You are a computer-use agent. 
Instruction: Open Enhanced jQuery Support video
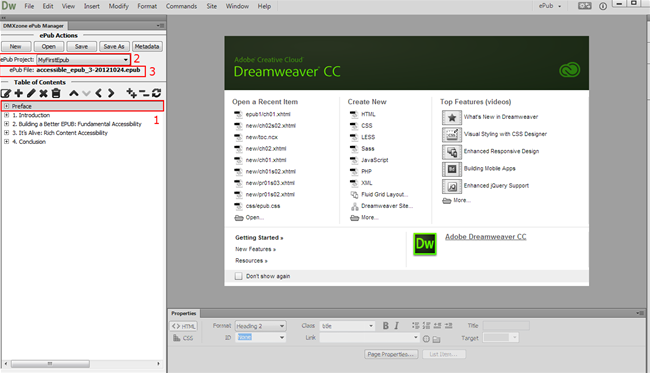496,186
